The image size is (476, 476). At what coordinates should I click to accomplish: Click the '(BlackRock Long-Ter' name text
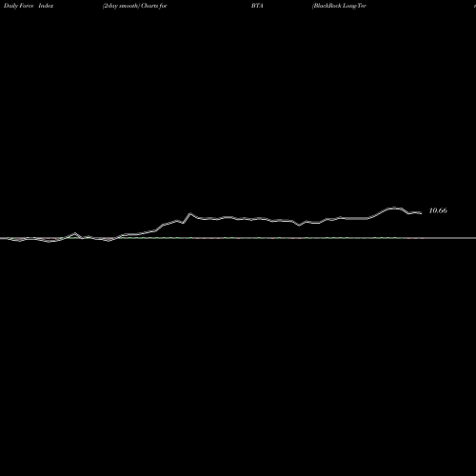339,6
